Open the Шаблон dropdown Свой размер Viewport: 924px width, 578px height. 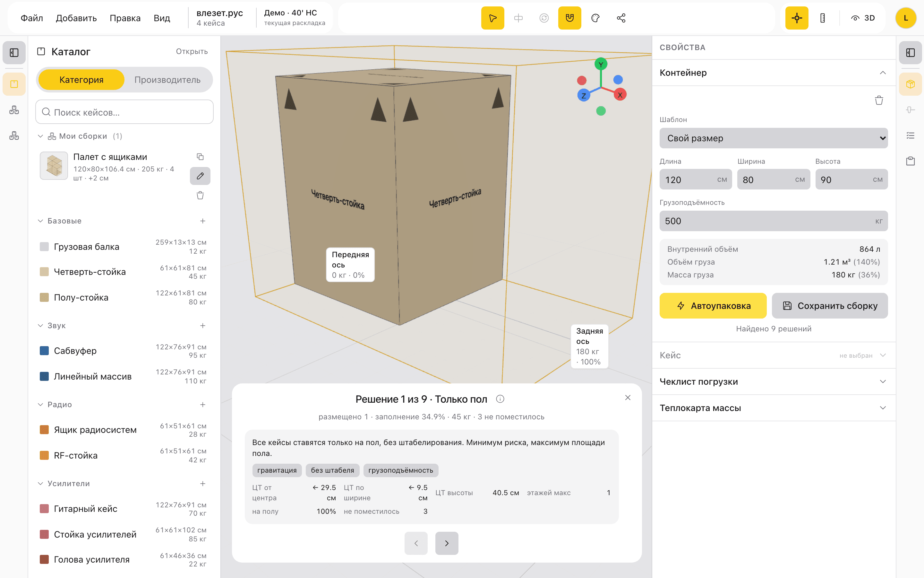point(774,138)
